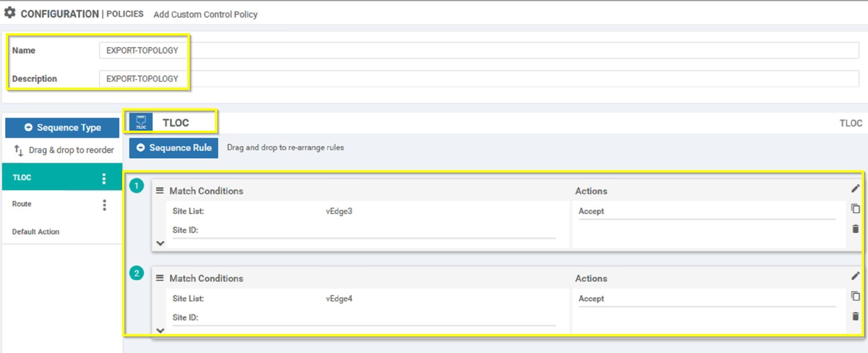Click the Actions heading of rule 2

pyautogui.click(x=591, y=279)
